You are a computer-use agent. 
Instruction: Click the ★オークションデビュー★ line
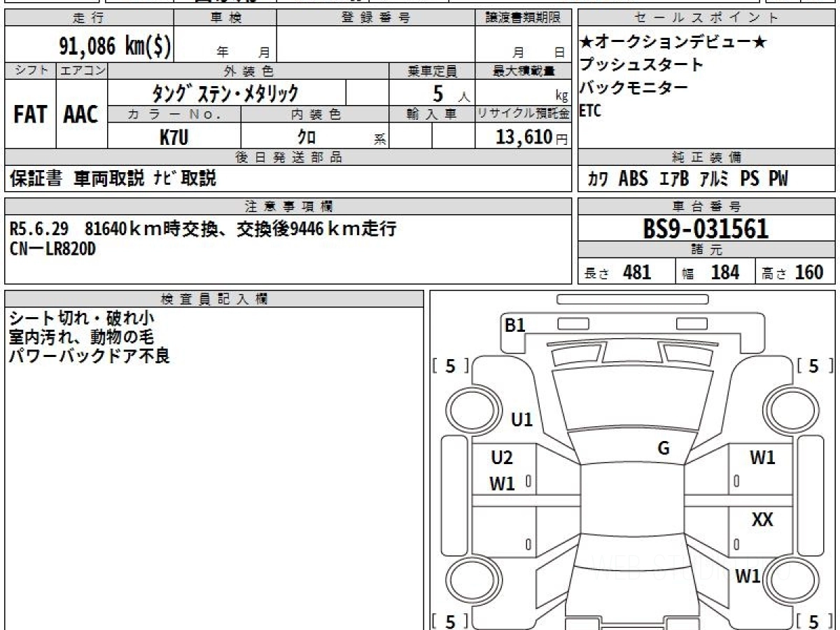(x=673, y=43)
